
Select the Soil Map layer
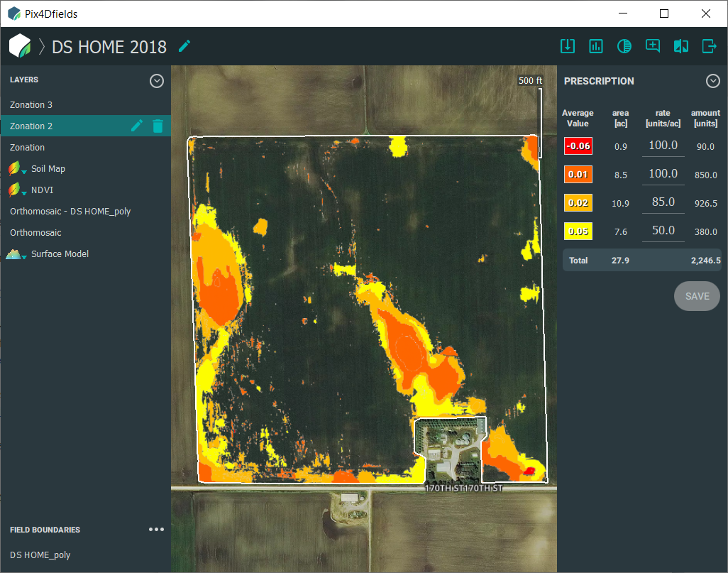85,169
